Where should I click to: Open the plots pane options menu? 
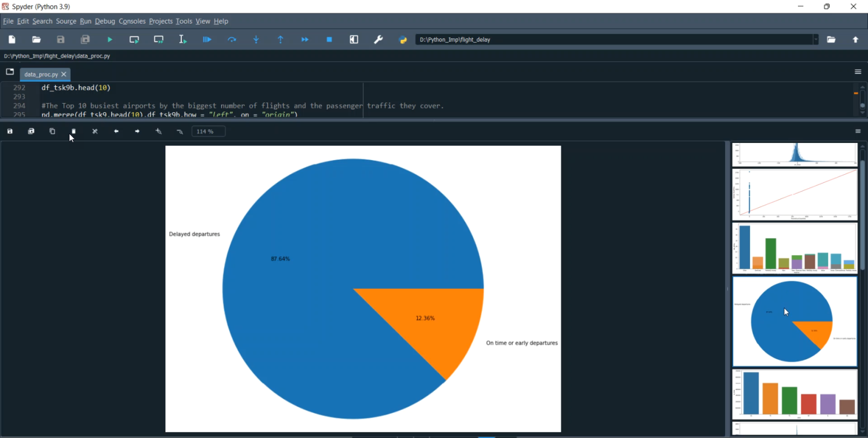858,131
